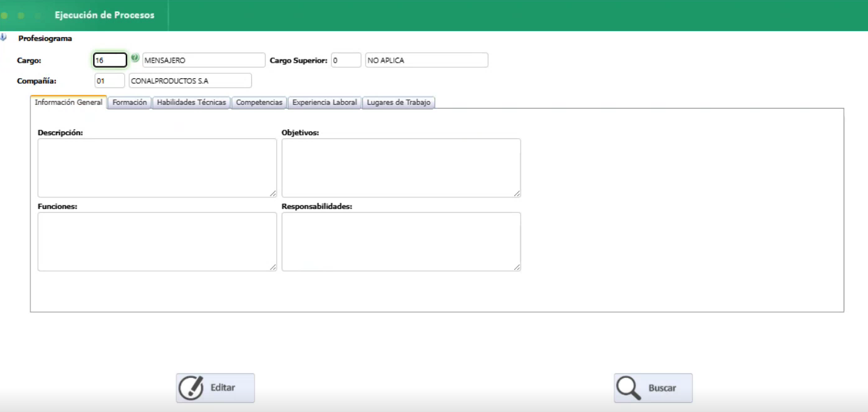Viewport: 868px width, 412px height.
Task: Click inside the Responsabilidades text area
Action: click(x=401, y=241)
